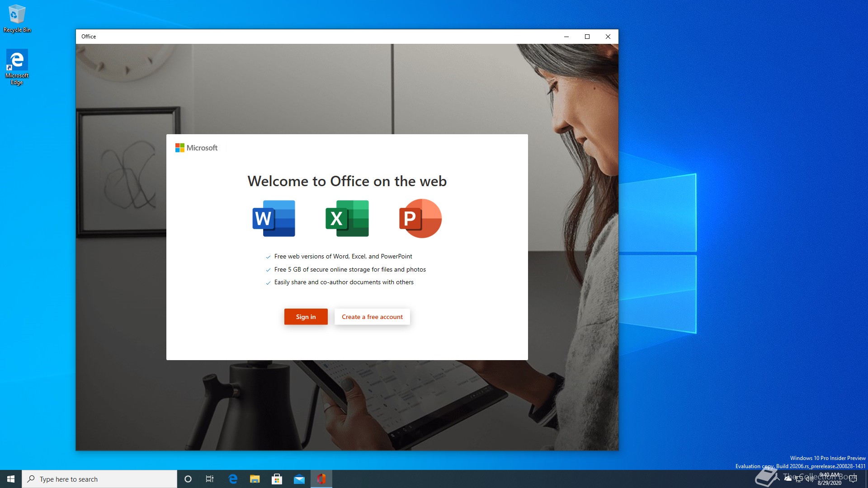This screenshot has width=868, height=488.
Task: Click Create a free account
Action: (x=372, y=317)
